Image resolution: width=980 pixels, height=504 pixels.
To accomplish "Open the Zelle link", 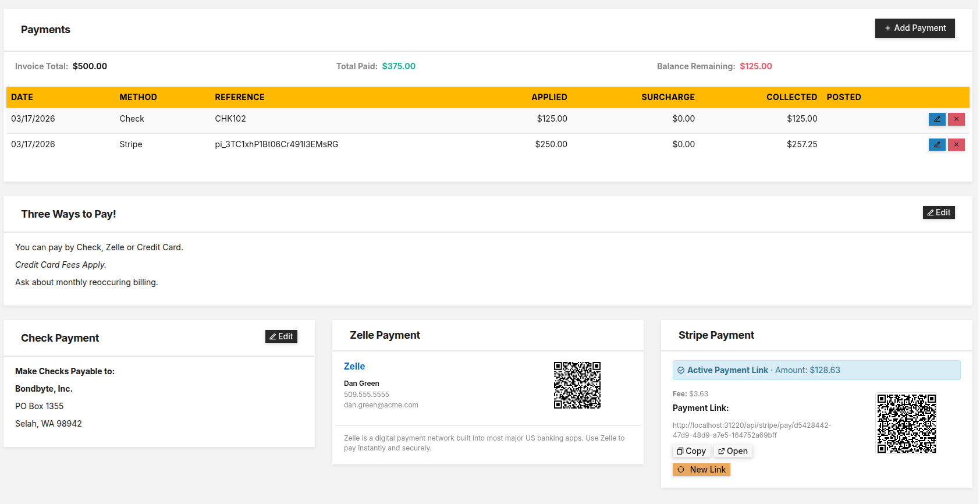I will click(x=354, y=366).
